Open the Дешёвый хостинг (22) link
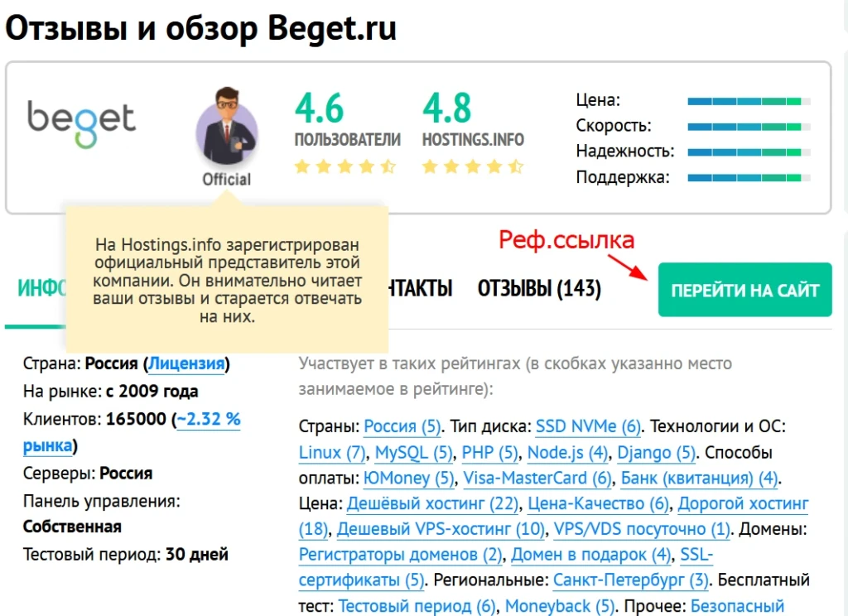This screenshot has width=848, height=616. tap(432, 503)
